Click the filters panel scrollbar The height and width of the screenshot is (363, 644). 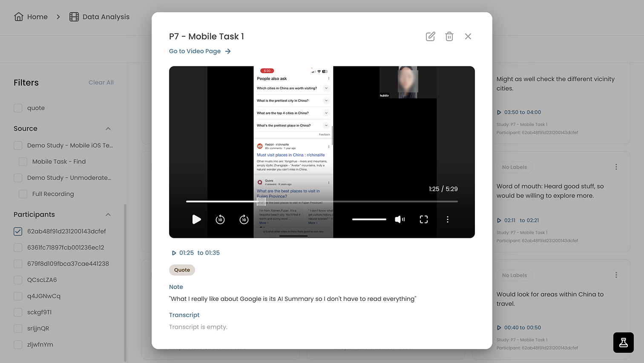[125, 283]
